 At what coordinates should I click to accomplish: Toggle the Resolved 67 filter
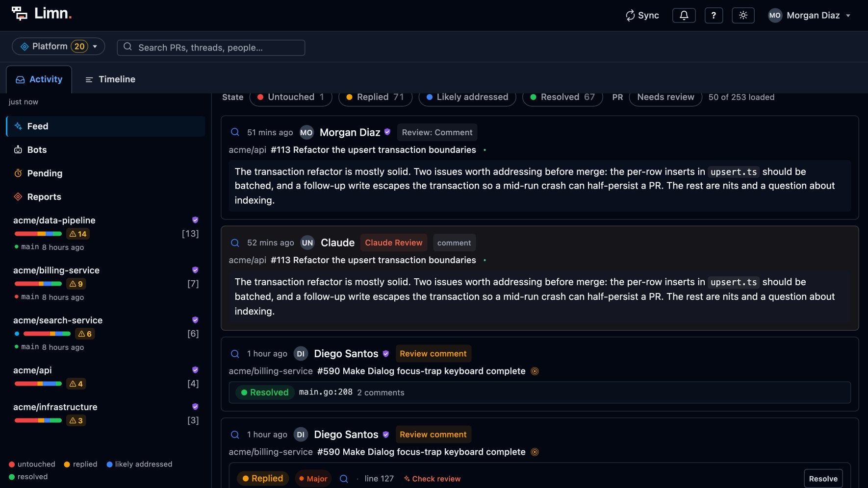click(562, 97)
